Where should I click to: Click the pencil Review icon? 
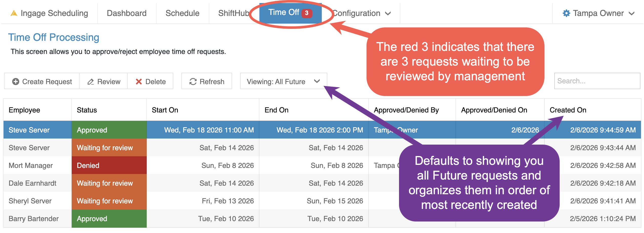tap(91, 82)
